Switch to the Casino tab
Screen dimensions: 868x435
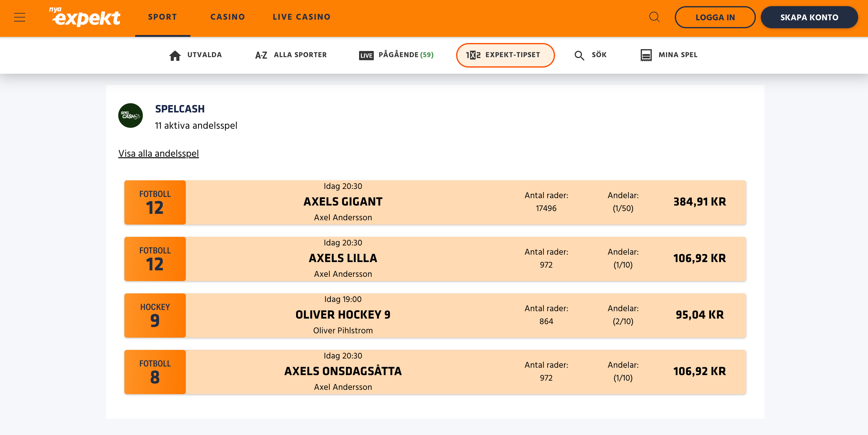(x=228, y=17)
